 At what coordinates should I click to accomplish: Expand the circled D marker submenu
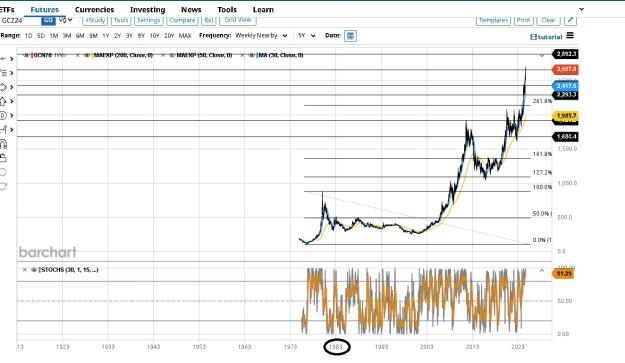click(x=12, y=116)
